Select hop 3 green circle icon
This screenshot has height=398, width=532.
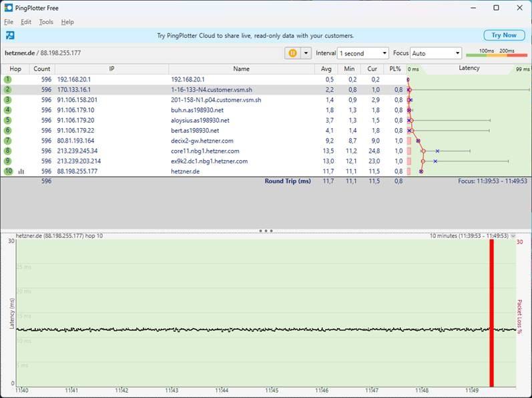coord(8,100)
